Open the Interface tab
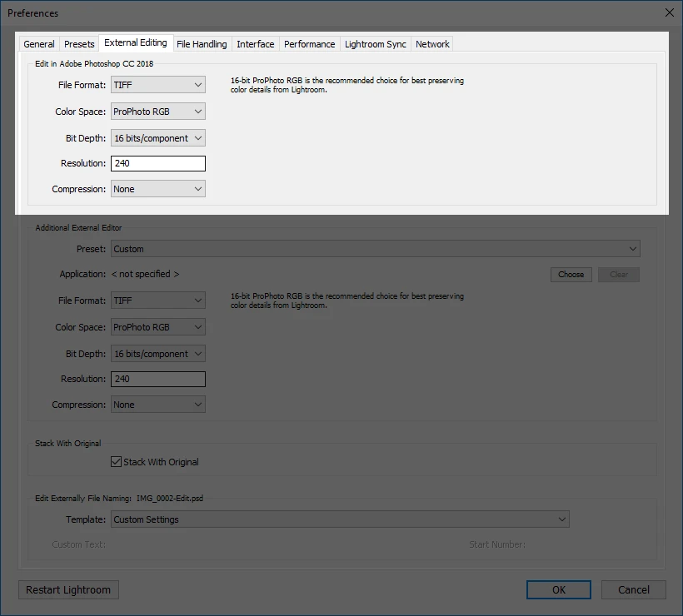683x616 pixels. click(255, 44)
